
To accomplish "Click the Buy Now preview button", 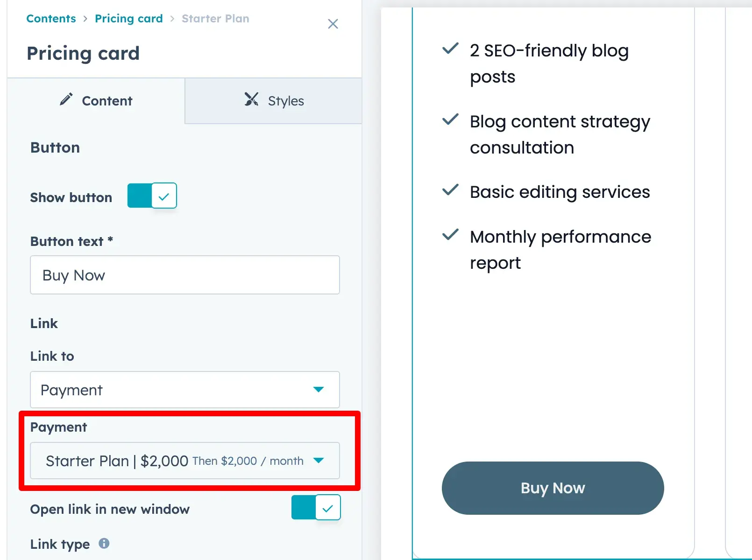I will click(553, 488).
